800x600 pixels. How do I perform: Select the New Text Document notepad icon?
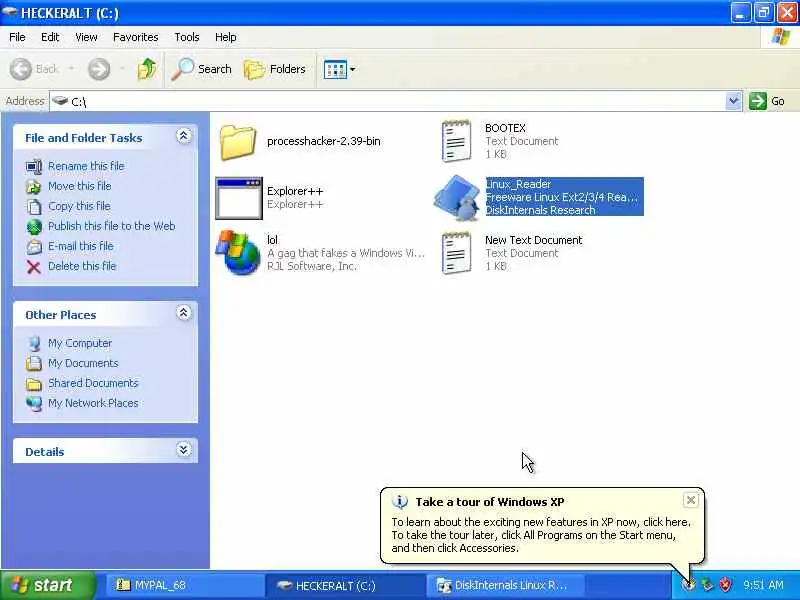[456, 253]
